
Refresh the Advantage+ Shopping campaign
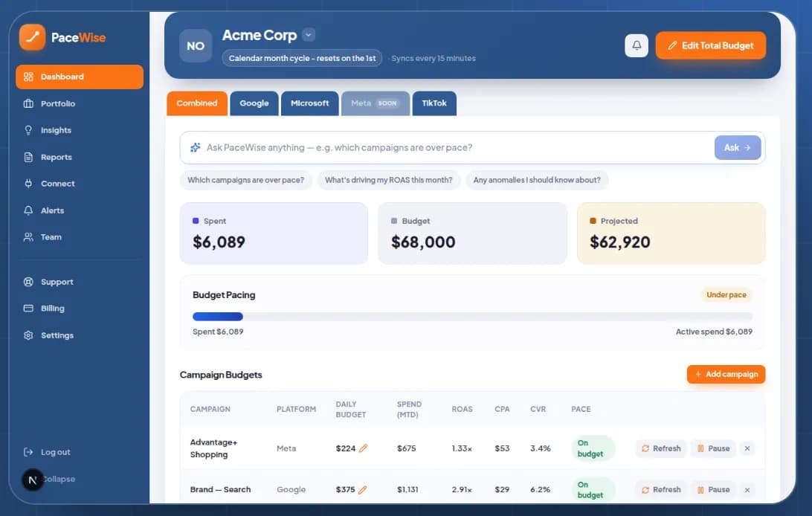coord(661,448)
